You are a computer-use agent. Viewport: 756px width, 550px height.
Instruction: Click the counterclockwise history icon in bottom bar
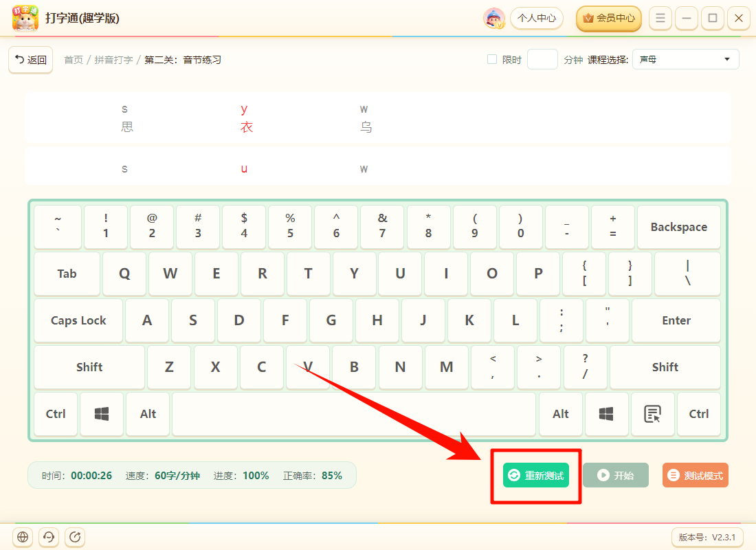tap(49, 537)
